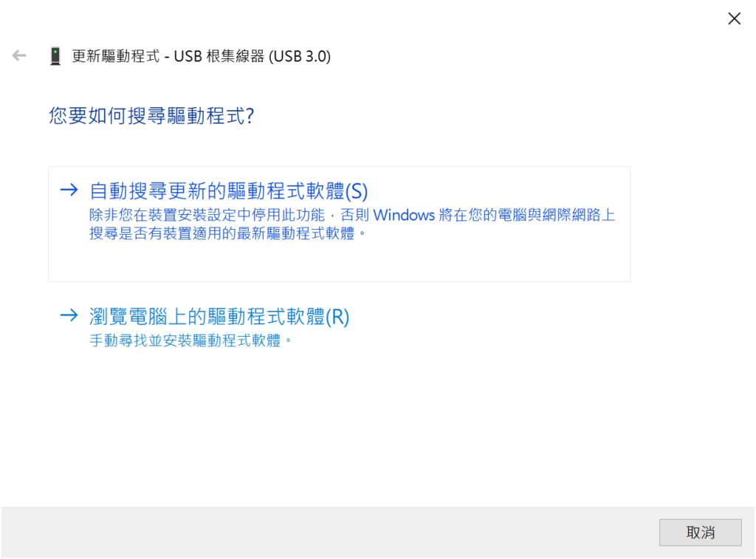756x559 pixels.
Task: Click the 您要如何搜尋驅動程式? heading
Action: 151,116
